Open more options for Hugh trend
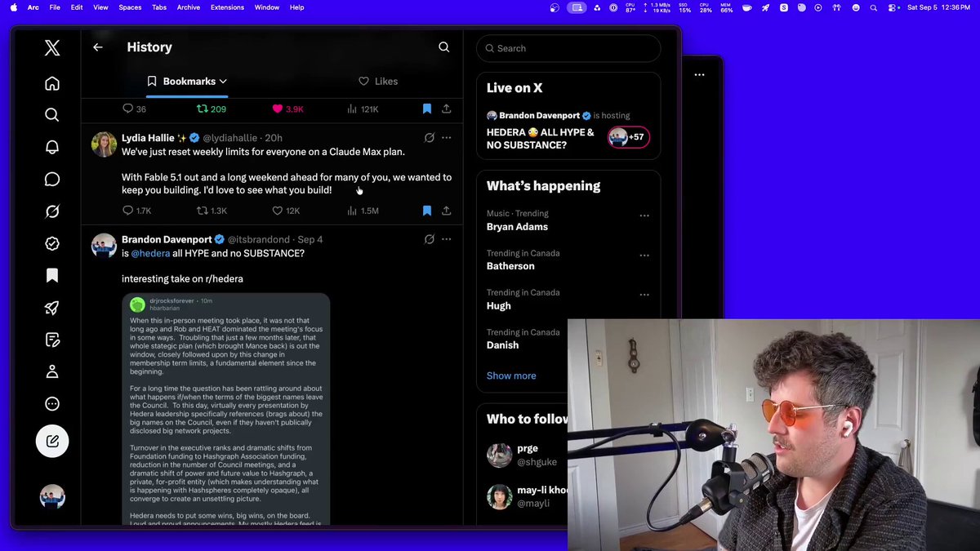The width and height of the screenshot is (980, 551). 644,295
